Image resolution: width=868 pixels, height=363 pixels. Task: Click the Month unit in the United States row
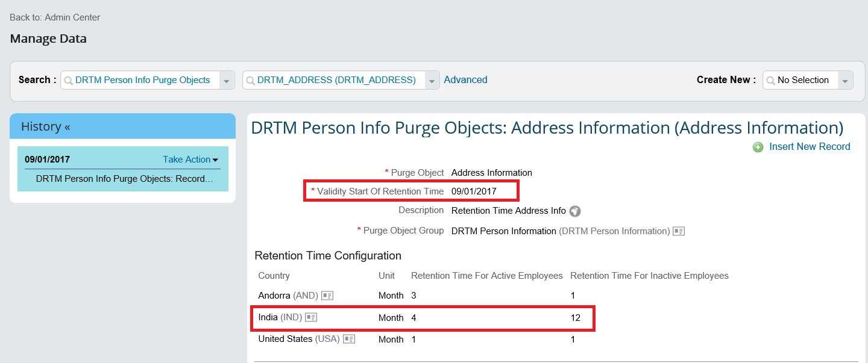(391, 340)
